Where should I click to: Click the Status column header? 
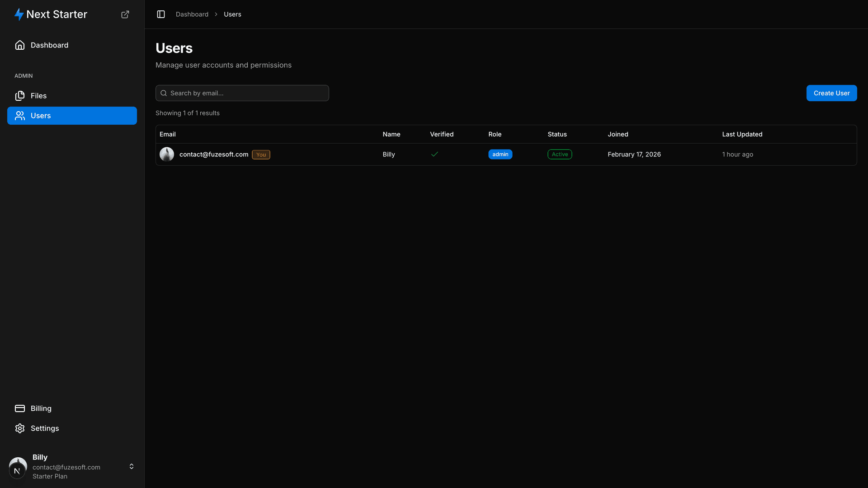click(x=557, y=134)
